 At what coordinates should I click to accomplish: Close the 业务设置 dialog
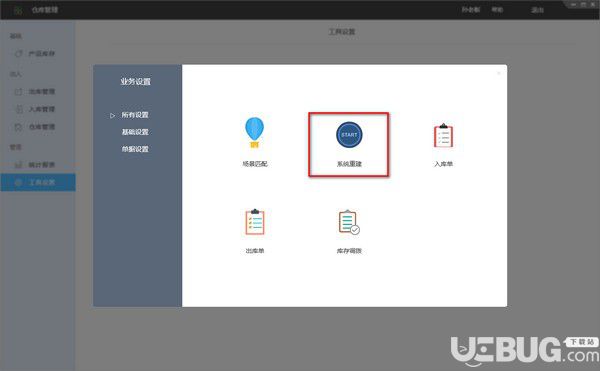pos(499,73)
